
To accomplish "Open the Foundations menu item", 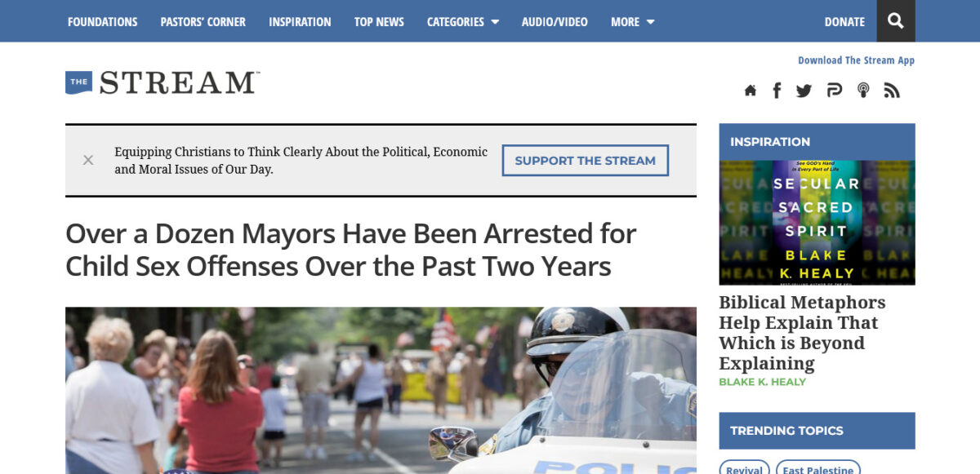I will coord(102,22).
